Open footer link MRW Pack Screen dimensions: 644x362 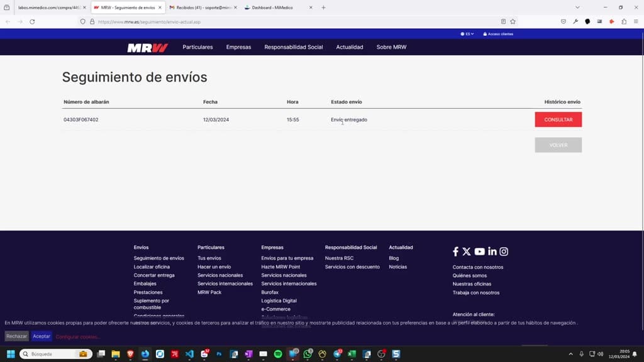pos(209,292)
